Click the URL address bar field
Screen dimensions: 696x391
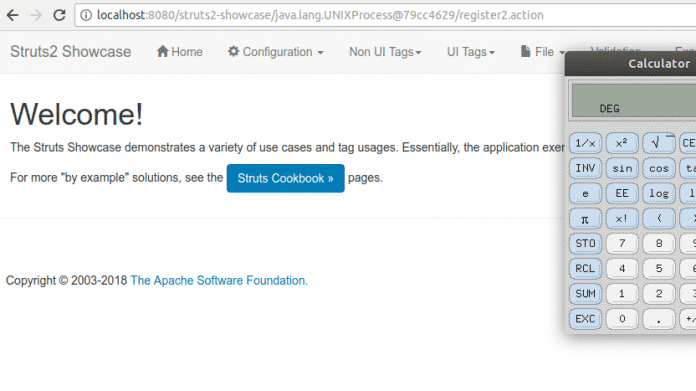pyautogui.click(x=385, y=15)
